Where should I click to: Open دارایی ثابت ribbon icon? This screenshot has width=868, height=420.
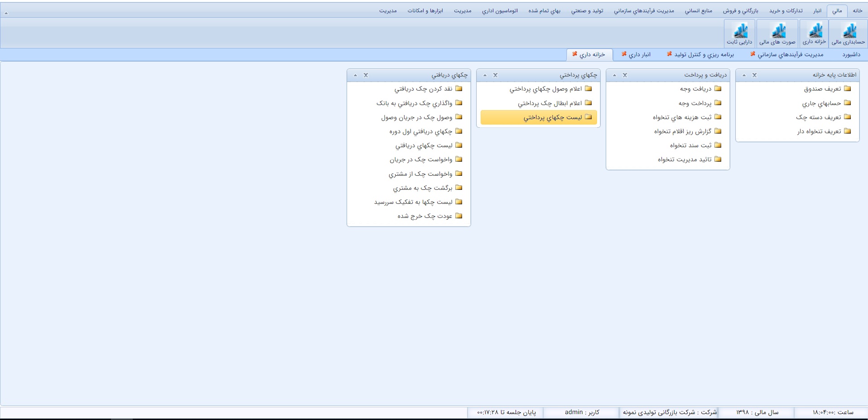(739, 34)
